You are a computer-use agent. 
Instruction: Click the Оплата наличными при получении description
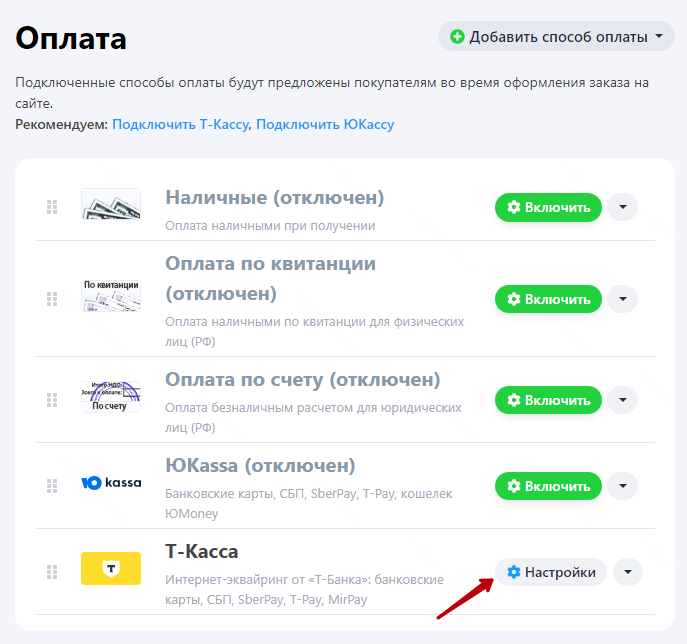tap(270, 226)
